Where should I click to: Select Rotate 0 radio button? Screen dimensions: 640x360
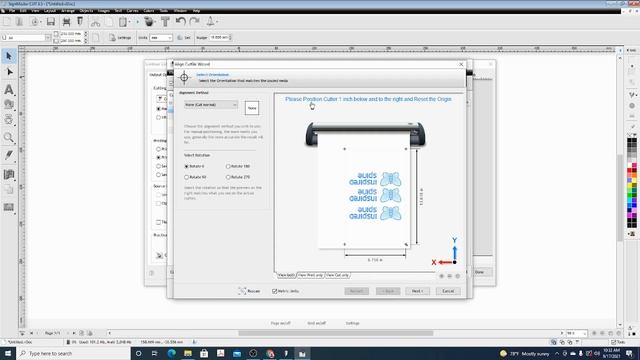pos(187,167)
